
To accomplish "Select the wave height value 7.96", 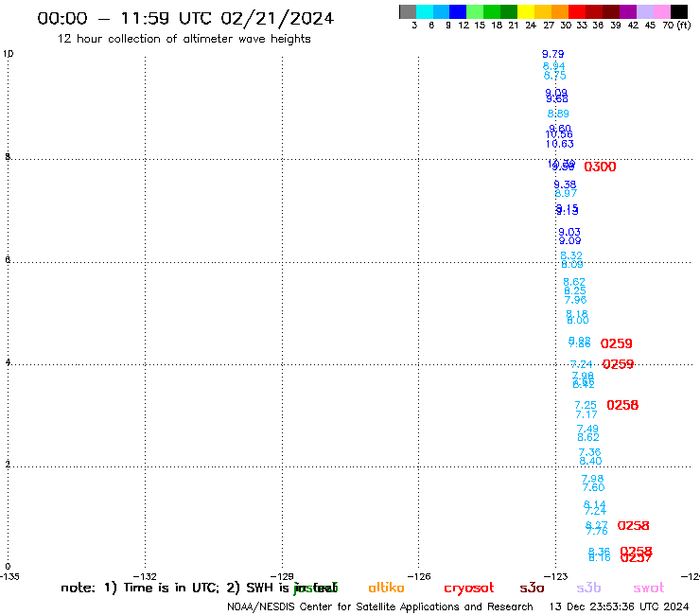I will pyautogui.click(x=575, y=300).
